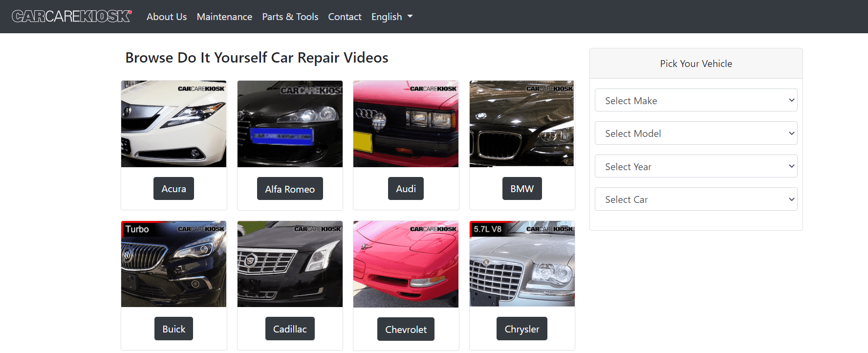
Task: Click the Pick Your Vehicle header
Action: (696, 64)
